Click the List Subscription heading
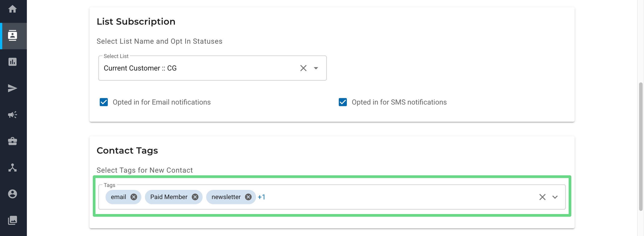 [x=136, y=22]
